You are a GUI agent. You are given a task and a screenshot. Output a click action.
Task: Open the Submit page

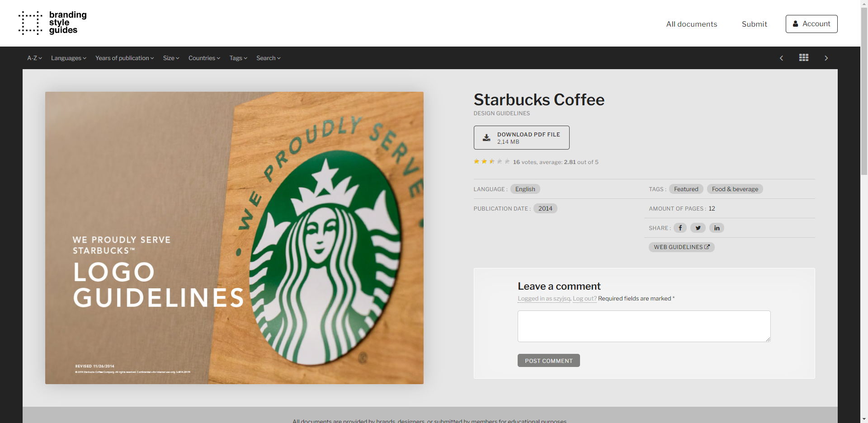[x=754, y=24]
